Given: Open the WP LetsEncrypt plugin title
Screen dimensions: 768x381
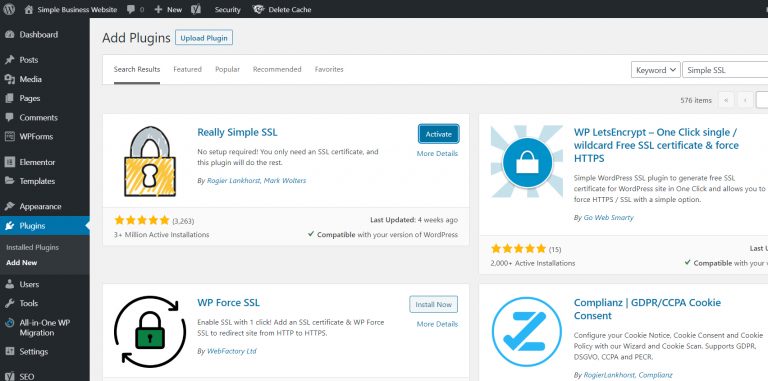Looking at the screenshot, I should tap(656, 145).
